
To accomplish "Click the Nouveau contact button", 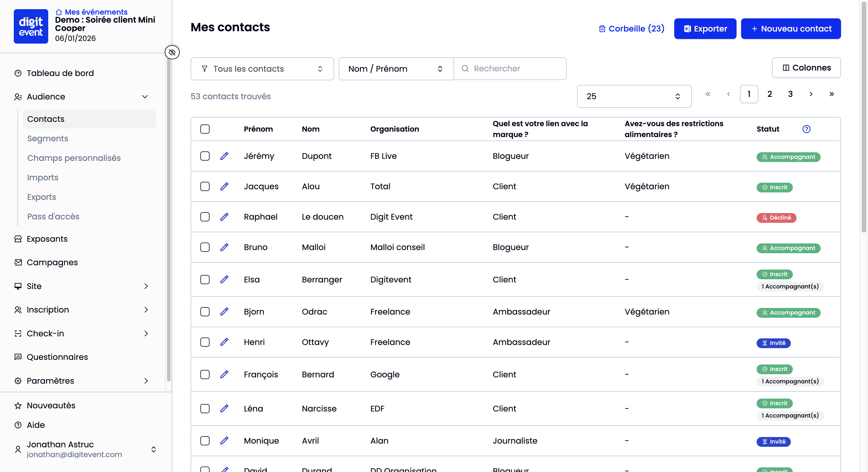I will 790,29.
